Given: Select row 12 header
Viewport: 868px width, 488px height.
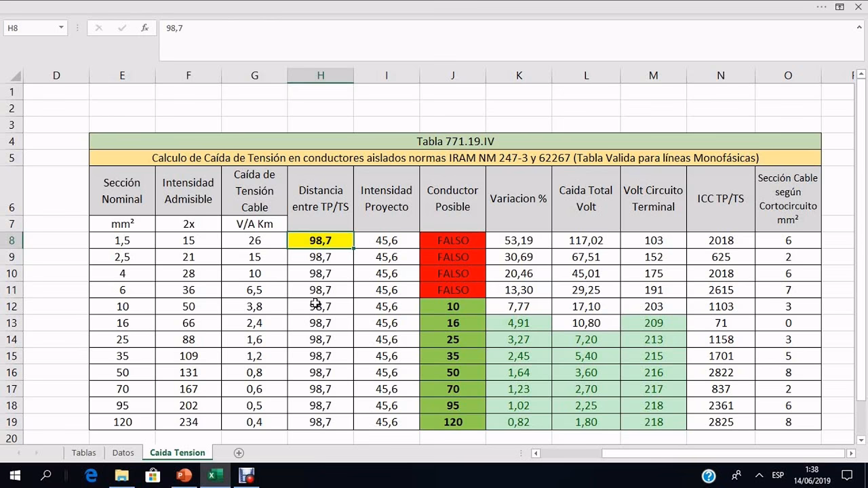Looking at the screenshot, I should point(12,306).
